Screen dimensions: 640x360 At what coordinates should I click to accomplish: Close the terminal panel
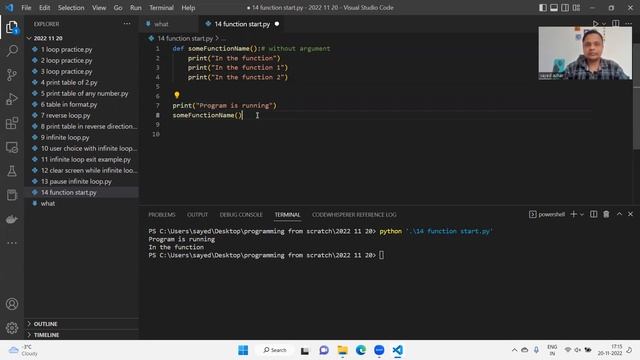630,214
